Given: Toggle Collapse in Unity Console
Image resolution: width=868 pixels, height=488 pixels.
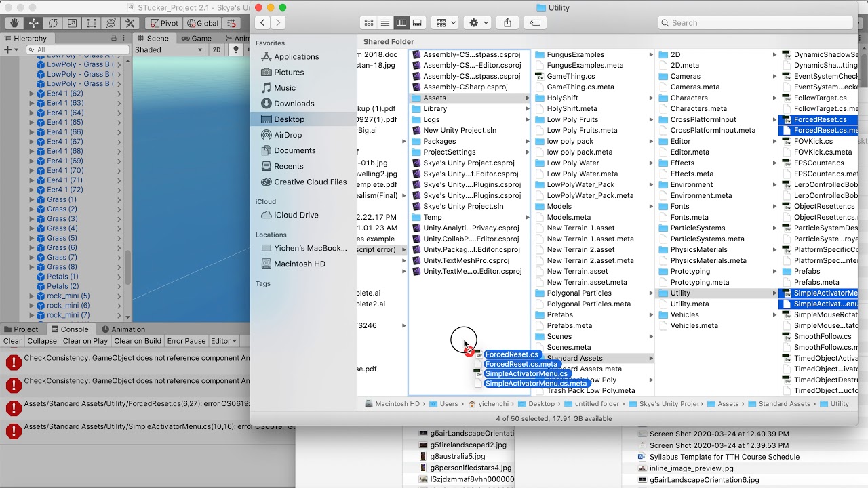Looking at the screenshot, I should (x=42, y=341).
